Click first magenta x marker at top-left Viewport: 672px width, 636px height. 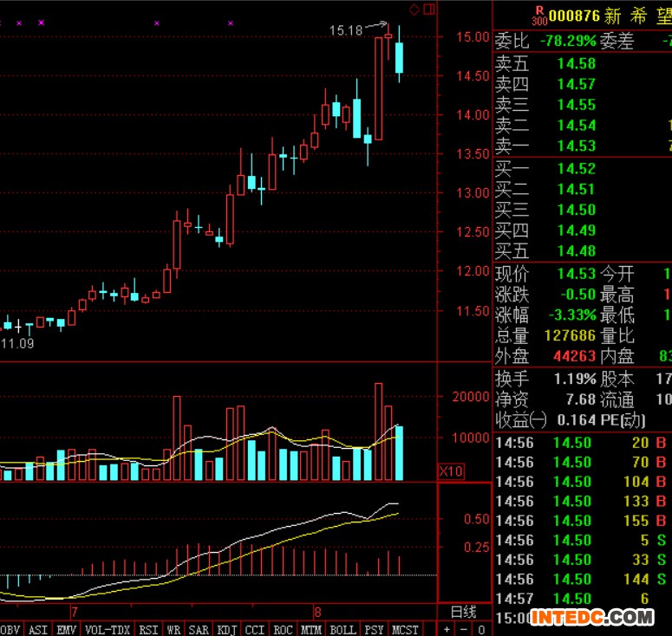19,23
